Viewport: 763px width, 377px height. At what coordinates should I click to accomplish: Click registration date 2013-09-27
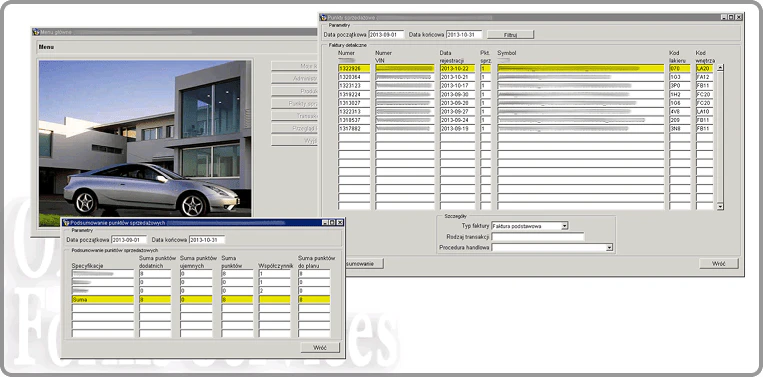(457, 111)
